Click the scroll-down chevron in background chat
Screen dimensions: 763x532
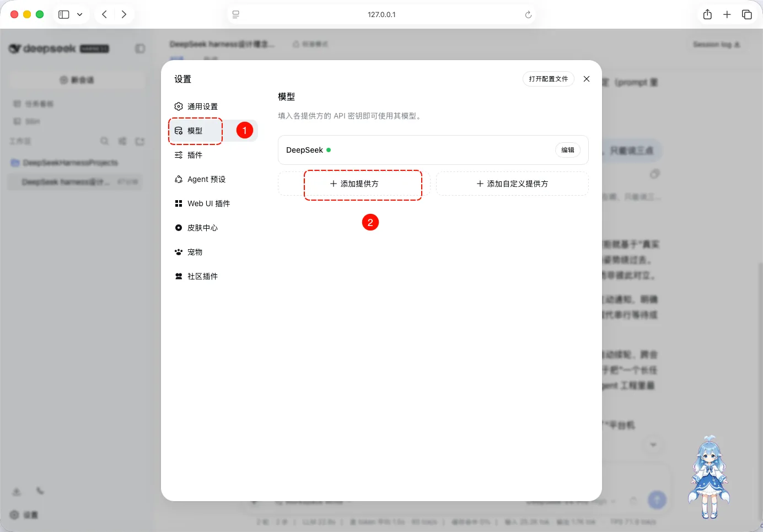pos(653,444)
